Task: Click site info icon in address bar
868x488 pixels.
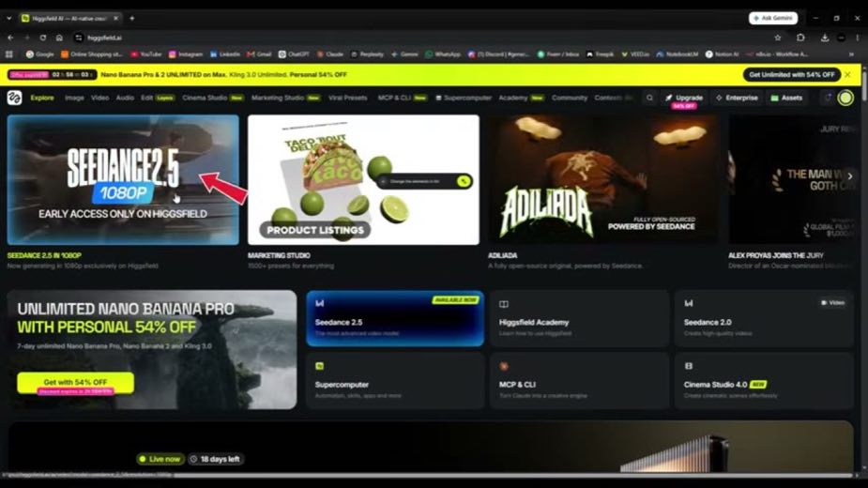Action: tap(79, 38)
